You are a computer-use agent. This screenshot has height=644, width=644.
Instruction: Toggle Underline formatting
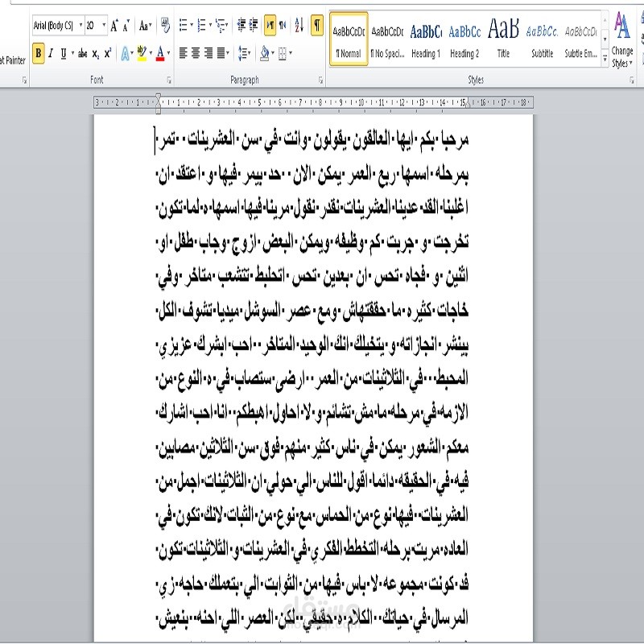point(64,53)
